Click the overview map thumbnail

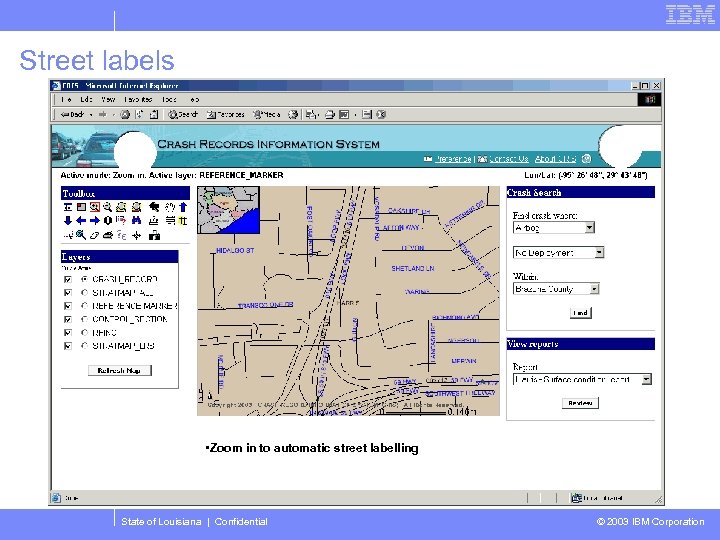coord(229,210)
